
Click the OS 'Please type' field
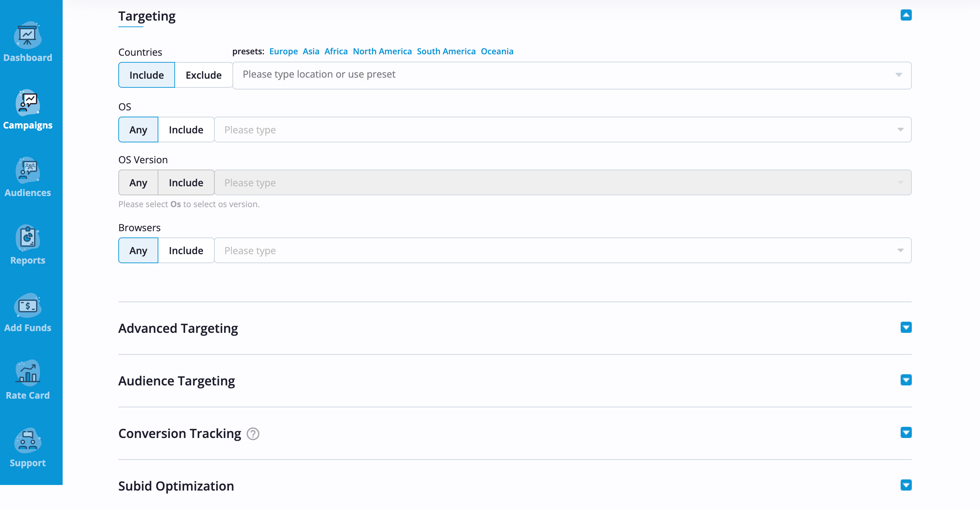pyautogui.click(x=563, y=130)
